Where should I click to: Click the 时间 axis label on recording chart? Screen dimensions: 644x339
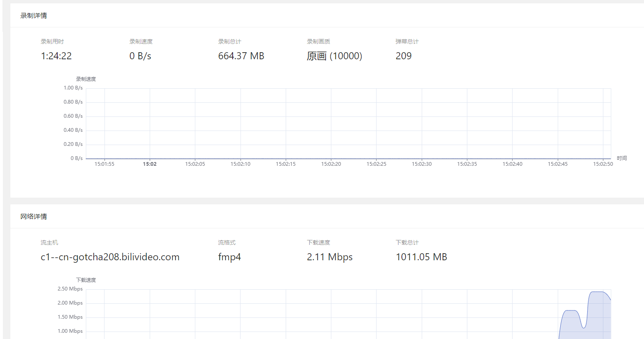(622, 158)
